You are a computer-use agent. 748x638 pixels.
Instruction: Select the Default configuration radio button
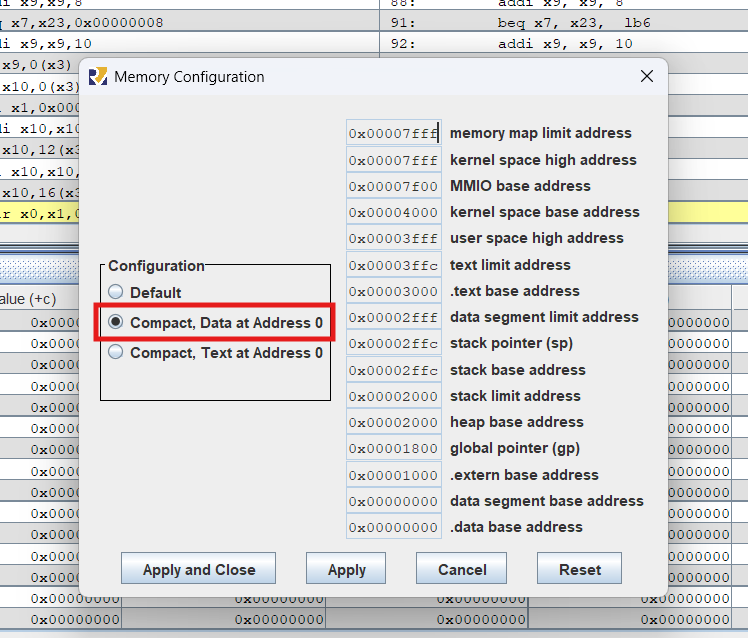(x=117, y=293)
